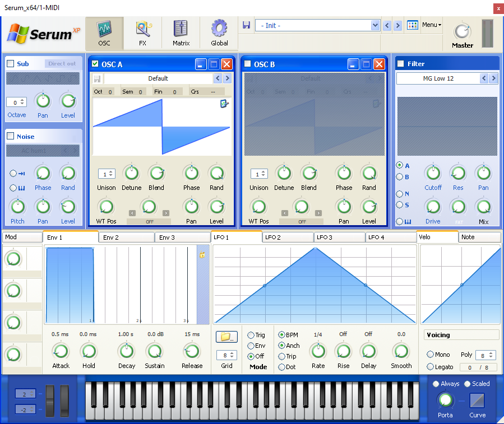Open the LFO shape folder button
Viewport: 504px width, 424px height.
pyautogui.click(x=226, y=337)
